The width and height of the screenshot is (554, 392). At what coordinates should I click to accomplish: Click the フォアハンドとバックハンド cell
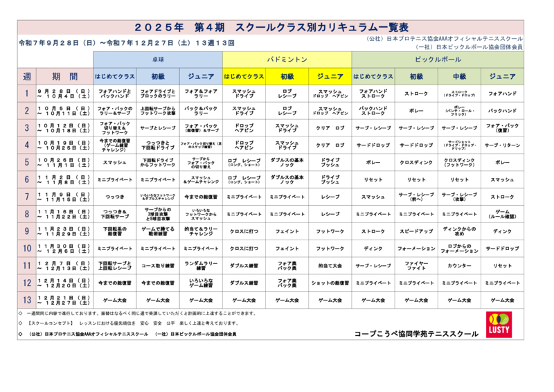click(x=114, y=93)
